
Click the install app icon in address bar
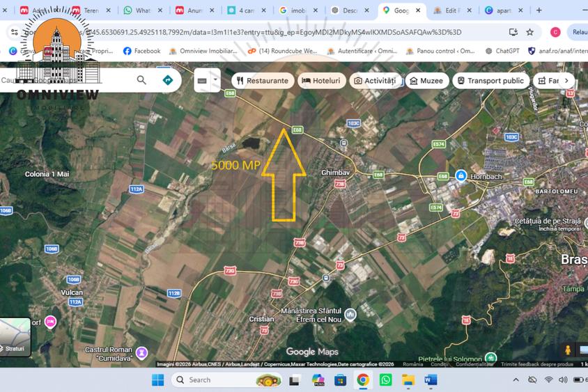tap(513, 32)
